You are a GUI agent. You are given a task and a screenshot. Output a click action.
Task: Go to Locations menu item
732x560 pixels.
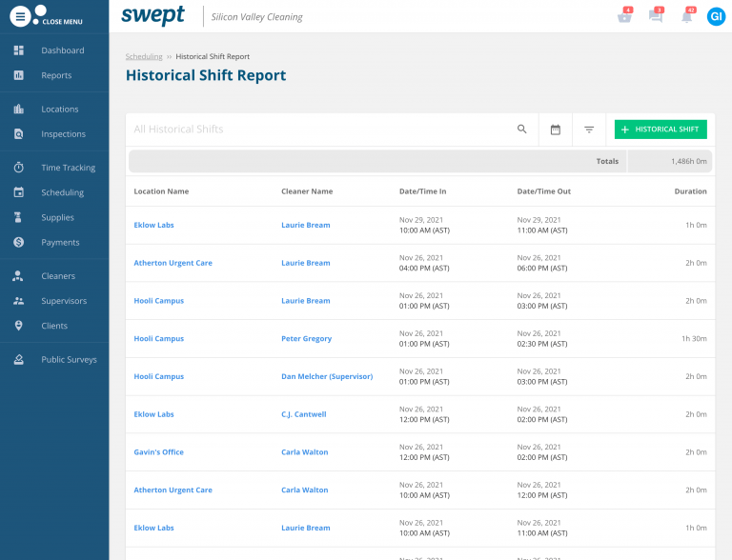[60, 110]
